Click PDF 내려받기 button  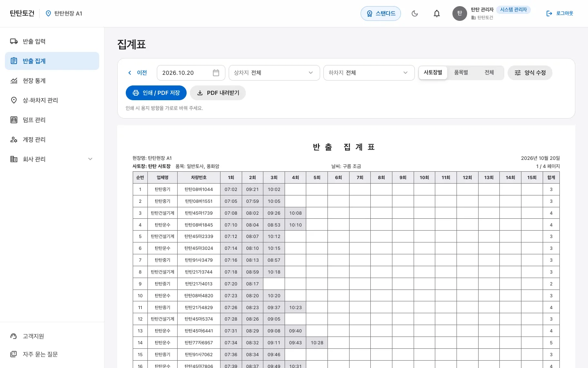(x=218, y=93)
